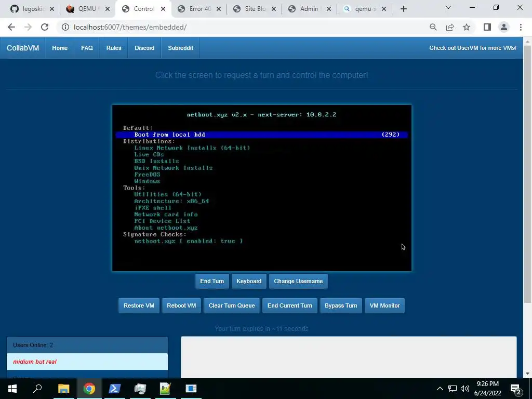Go back with the browser back arrow
The height and width of the screenshot is (399, 532).
pyautogui.click(x=11, y=27)
